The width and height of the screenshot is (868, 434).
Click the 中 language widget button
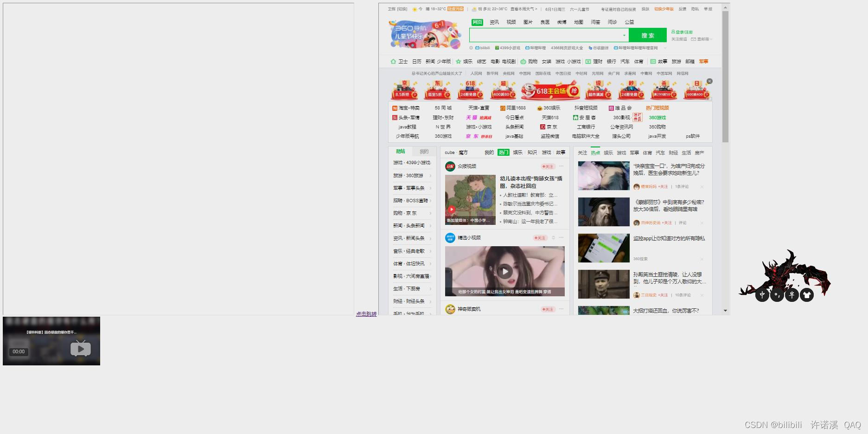coord(762,294)
